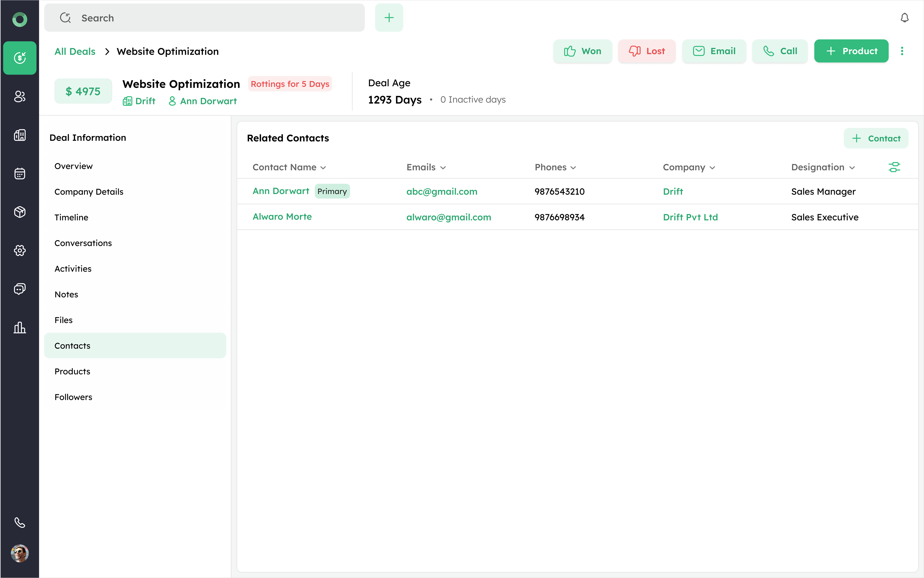
Task: Click the user profile avatar
Action: [x=19, y=553]
